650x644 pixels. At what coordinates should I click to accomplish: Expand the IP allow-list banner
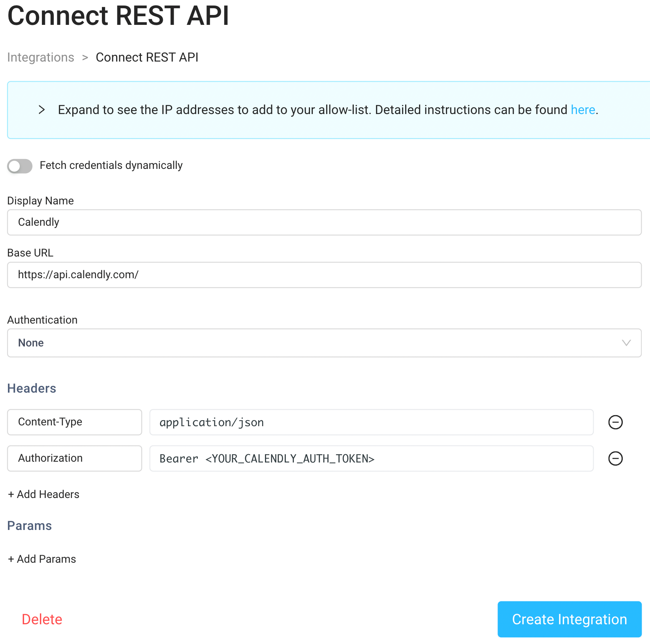pyautogui.click(x=41, y=110)
